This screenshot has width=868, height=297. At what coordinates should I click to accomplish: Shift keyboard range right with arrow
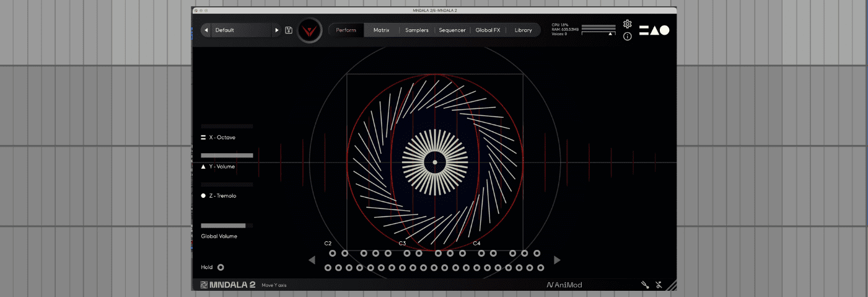(x=557, y=260)
